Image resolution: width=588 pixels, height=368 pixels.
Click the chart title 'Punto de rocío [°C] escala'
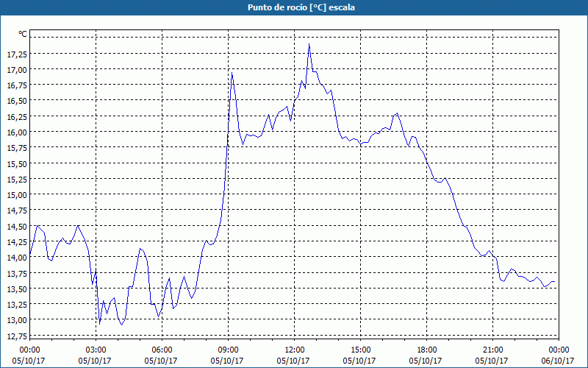[x=301, y=7]
